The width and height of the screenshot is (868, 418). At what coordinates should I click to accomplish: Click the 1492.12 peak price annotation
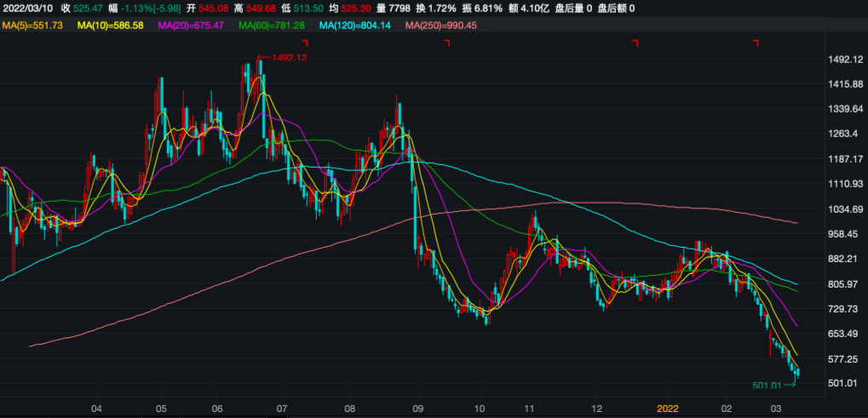288,58
